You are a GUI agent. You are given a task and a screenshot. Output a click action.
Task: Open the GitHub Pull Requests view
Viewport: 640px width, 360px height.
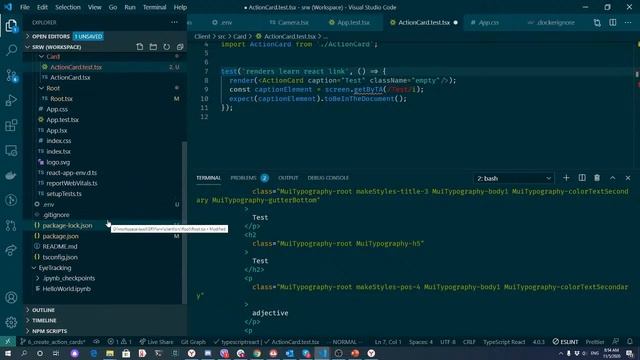click(11, 225)
